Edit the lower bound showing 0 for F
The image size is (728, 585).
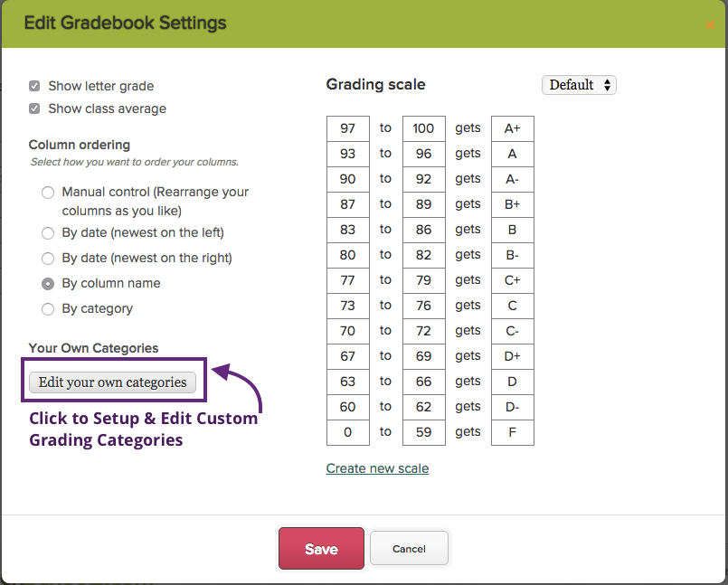pyautogui.click(x=347, y=431)
